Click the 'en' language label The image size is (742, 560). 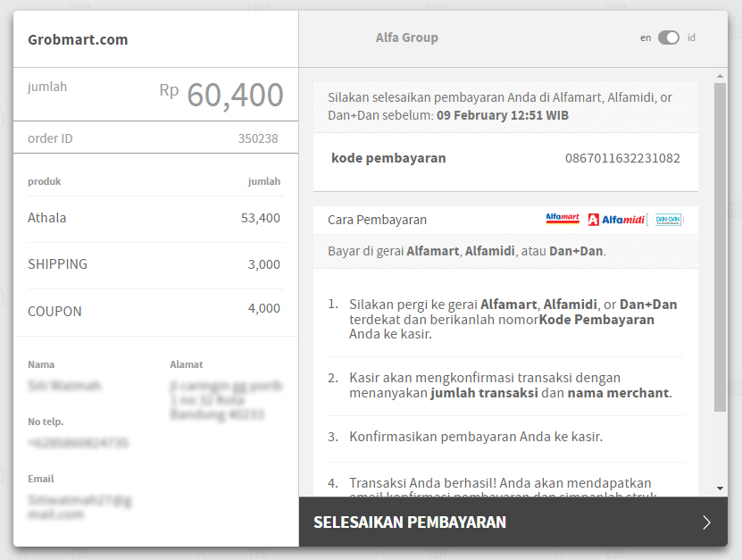tap(646, 38)
